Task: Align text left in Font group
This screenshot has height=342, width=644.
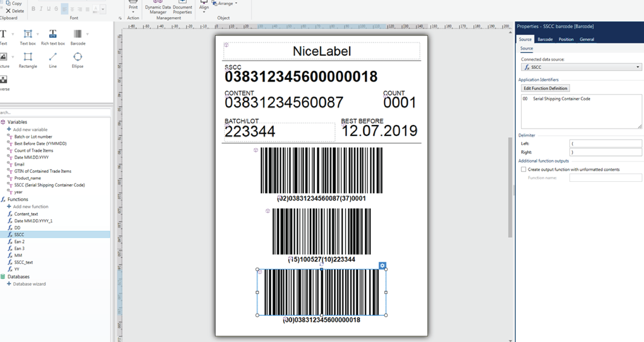Action: pyautogui.click(x=65, y=9)
